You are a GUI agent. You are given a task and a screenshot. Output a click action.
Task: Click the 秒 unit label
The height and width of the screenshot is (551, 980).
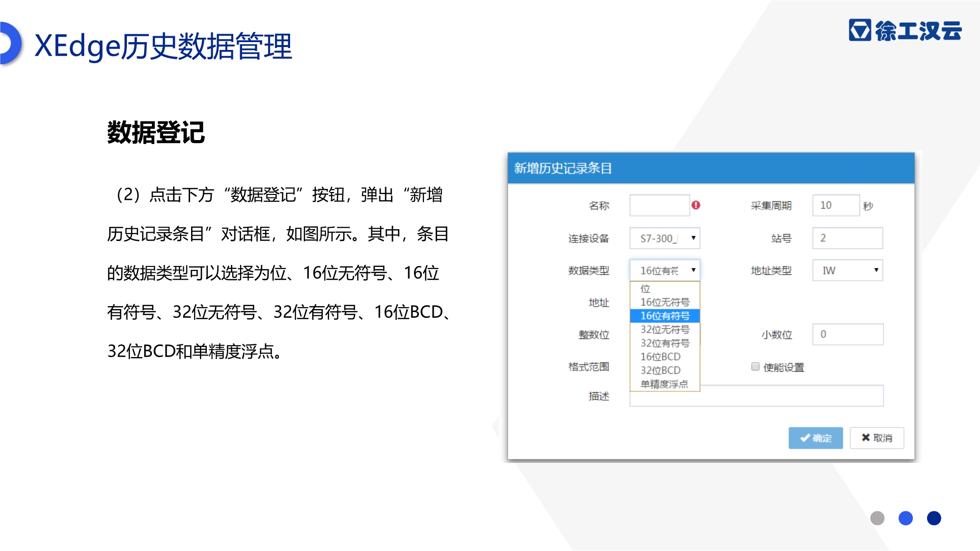pos(868,206)
